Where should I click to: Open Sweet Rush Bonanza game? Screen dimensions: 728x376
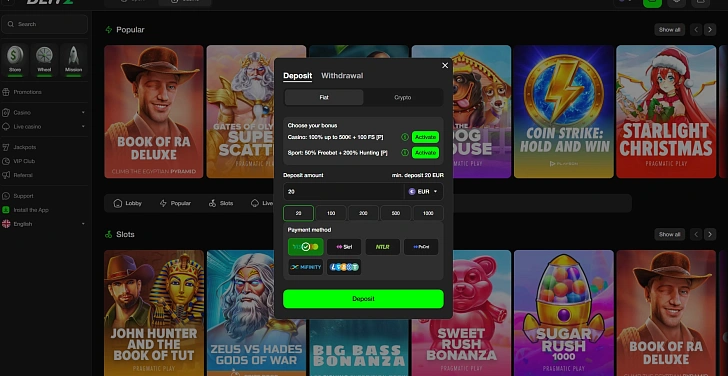coord(461,313)
